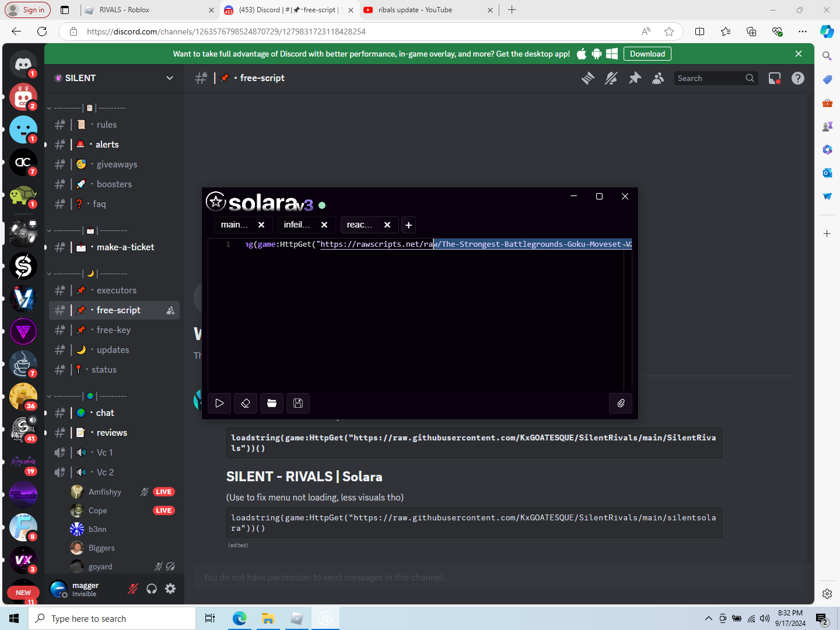
Task: Show pinned messages in free-script
Action: click(x=635, y=78)
